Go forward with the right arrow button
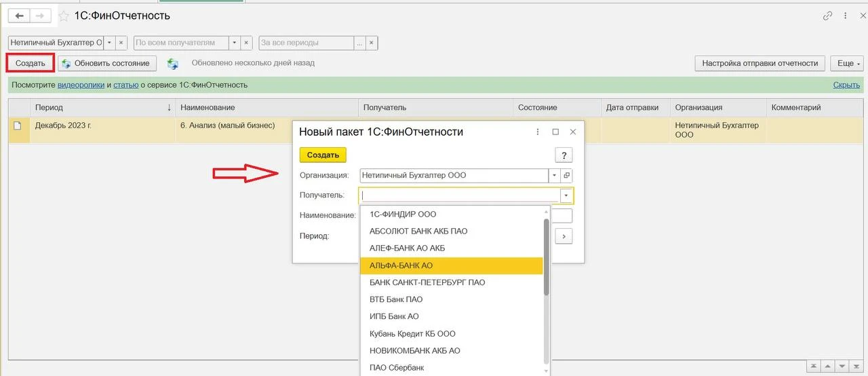 click(41, 15)
